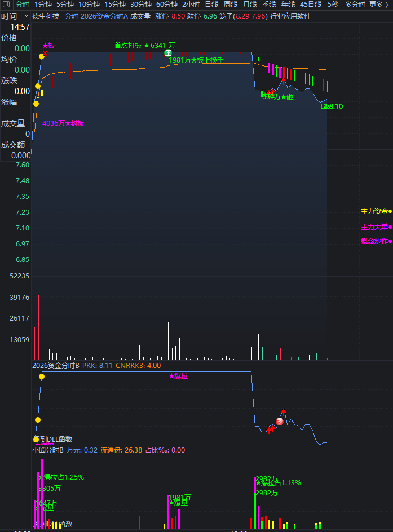Open the 2小时 chart tab

point(191,5)
